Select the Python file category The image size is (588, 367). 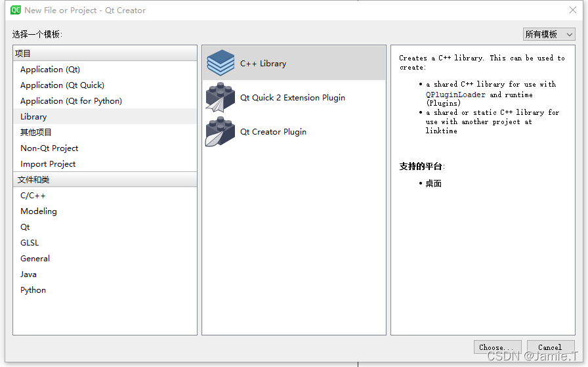(105, 290)
